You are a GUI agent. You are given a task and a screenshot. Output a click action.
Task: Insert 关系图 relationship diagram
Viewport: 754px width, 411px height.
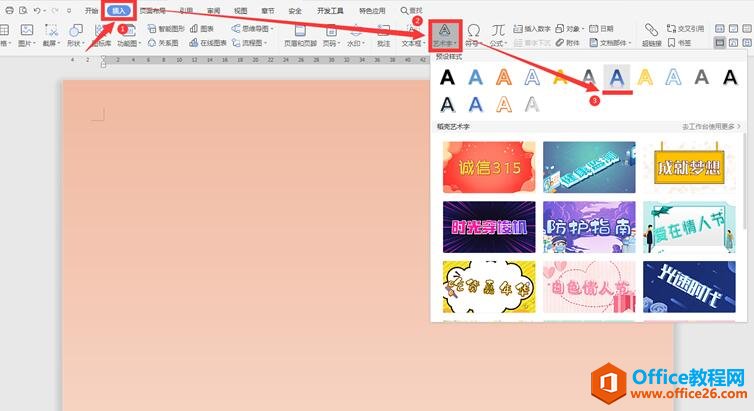click(x=163, y=43)
